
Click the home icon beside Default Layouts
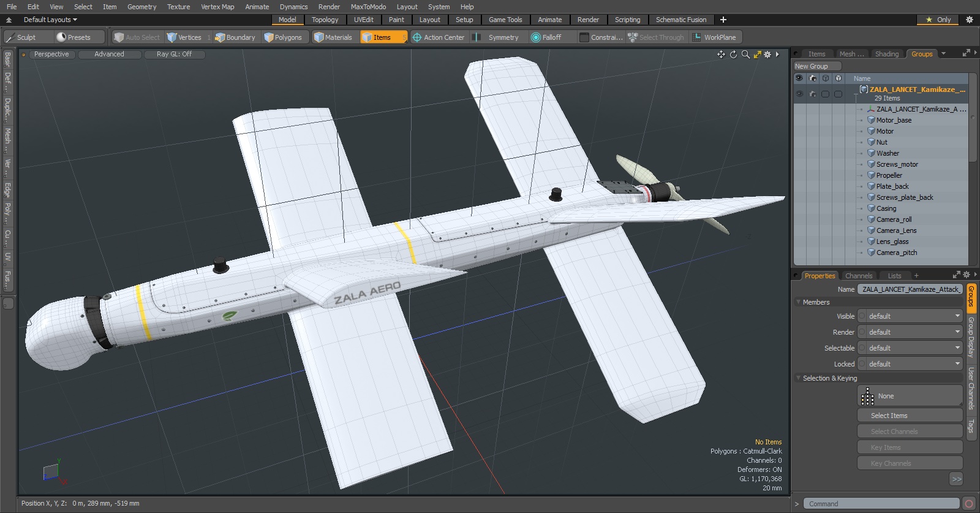[x=9, y=20]
